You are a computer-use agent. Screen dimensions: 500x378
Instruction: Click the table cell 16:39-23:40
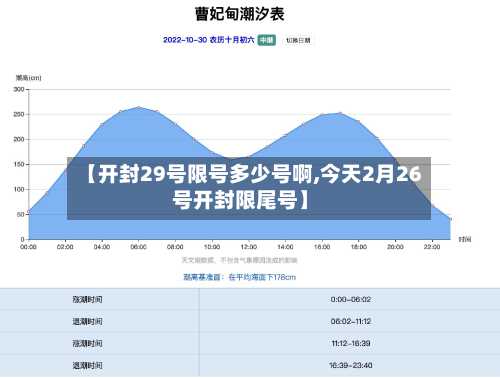click(x=351, y=365)
